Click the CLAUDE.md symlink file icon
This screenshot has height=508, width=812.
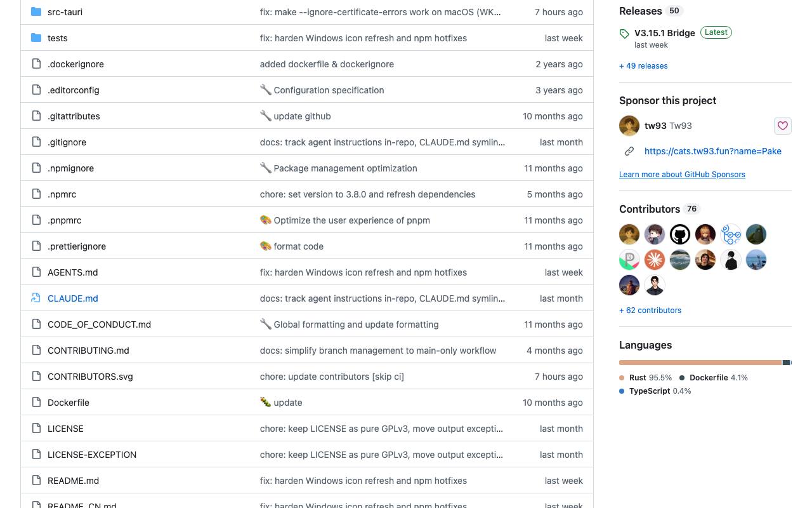click(x=36, y=298)
